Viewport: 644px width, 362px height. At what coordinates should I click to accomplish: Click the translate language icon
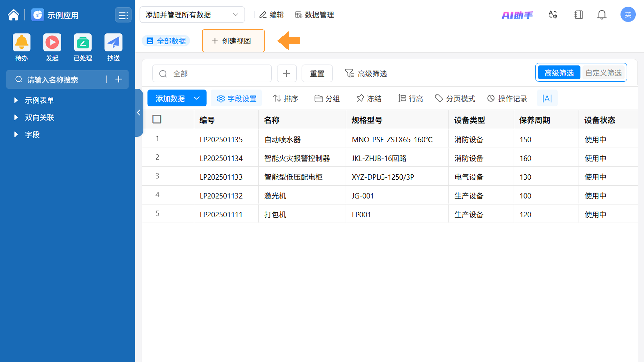pyautogui.click(x=553, y=15)
